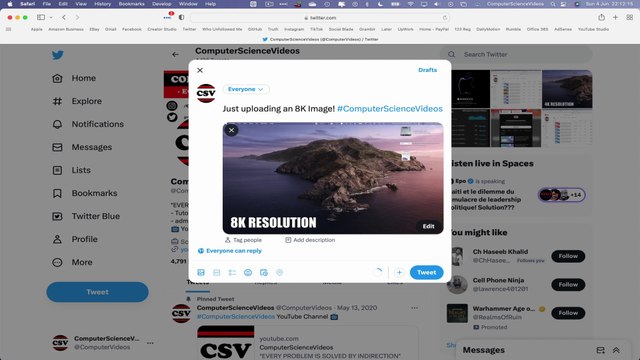Follow Ch Haseeb Khalid
Image resolution: width=640 pixels, height=360 pixels.
pyautogui.click(x=568, y=256)
